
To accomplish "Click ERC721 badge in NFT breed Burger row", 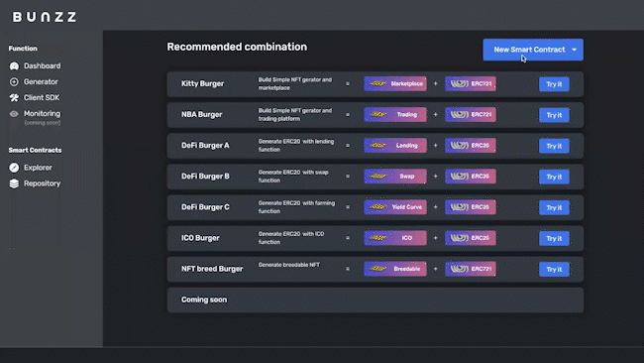I will [471, 269].
